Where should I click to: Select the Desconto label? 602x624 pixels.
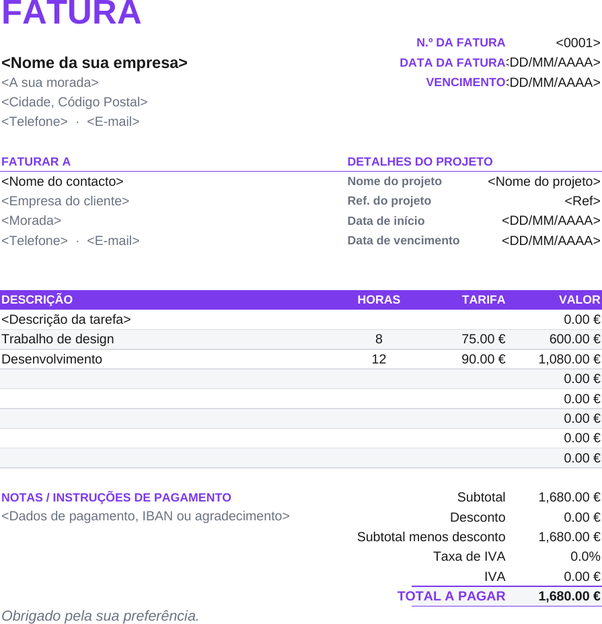(x=477, y=517)
